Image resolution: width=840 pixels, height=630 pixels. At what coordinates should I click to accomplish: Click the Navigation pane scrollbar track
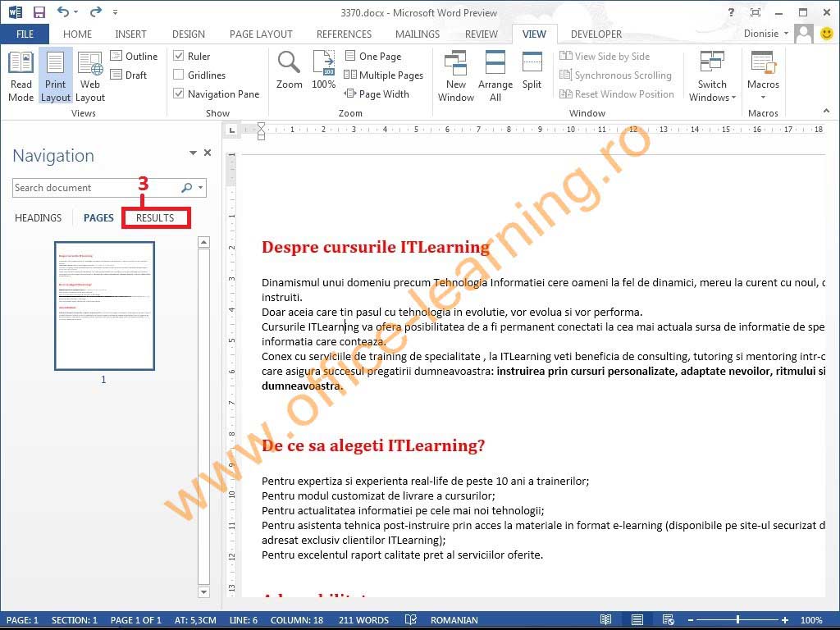203,417
